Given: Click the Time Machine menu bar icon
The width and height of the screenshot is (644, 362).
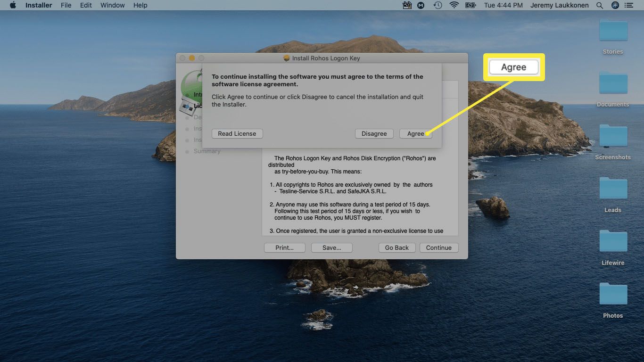Looking at the screenshot, I should coord(438,5).
